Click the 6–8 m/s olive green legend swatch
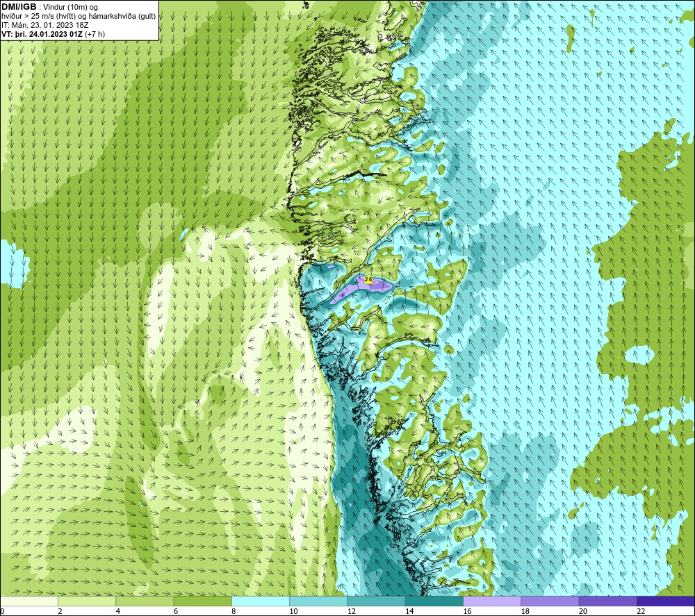This screenshot has height=616, width=695. point(202,601)
